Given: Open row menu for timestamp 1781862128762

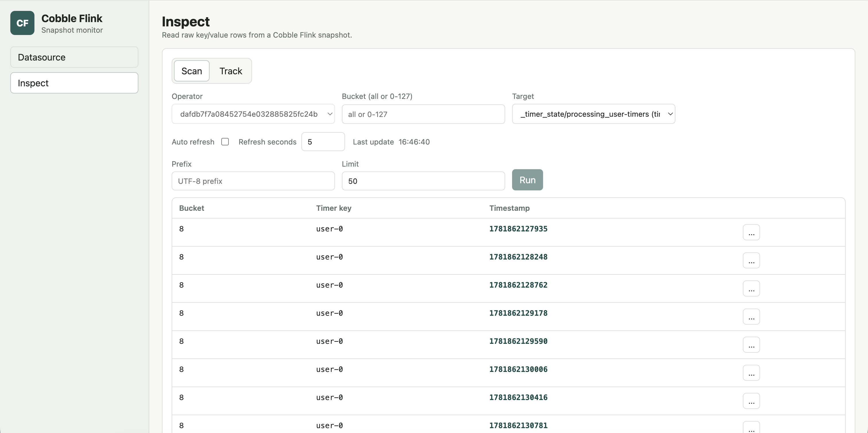Looking at the screenshot, I should click(751, 288).
